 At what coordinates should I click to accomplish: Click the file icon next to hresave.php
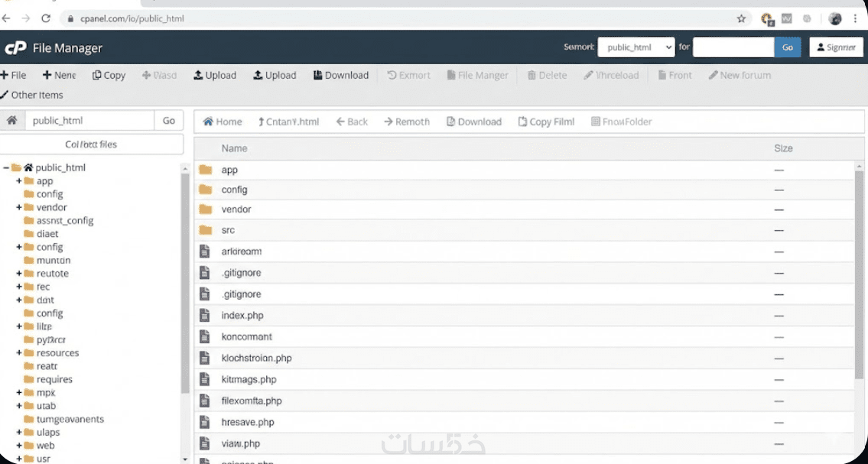(x=205, y=422)
